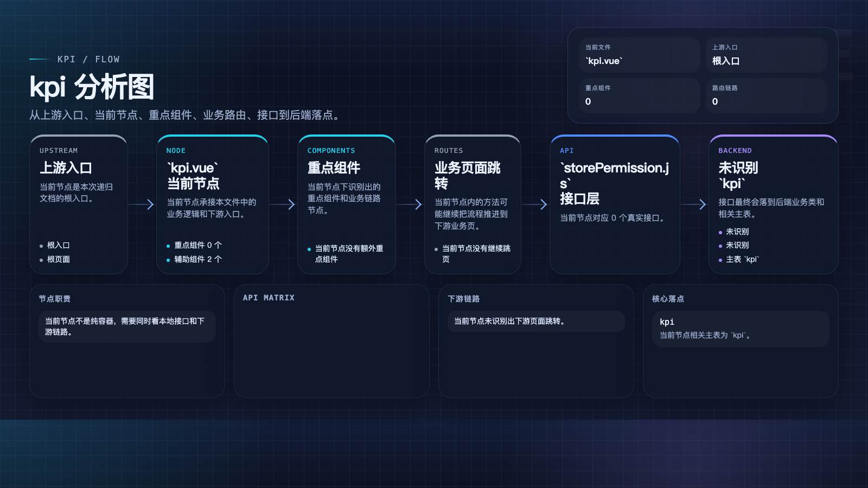Click the '辅助组件 2 个' bullet item
The height and width of the screenshot is (488, 868).
click(194, 260)
